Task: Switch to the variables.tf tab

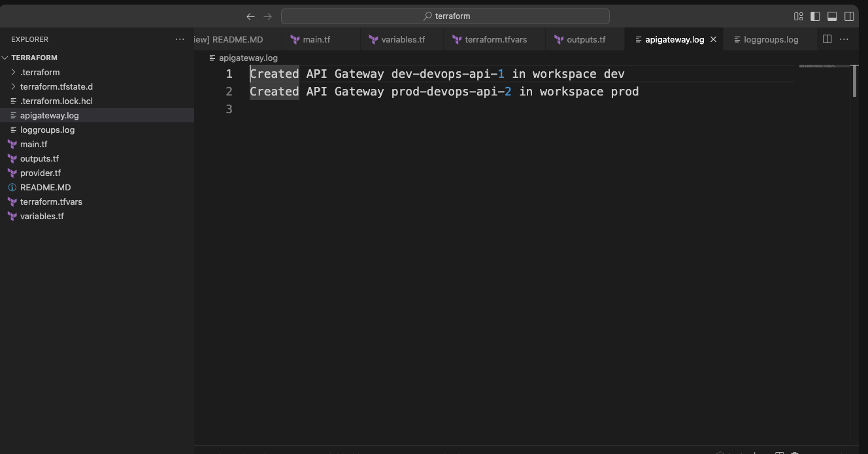Action: pos(403,39)
